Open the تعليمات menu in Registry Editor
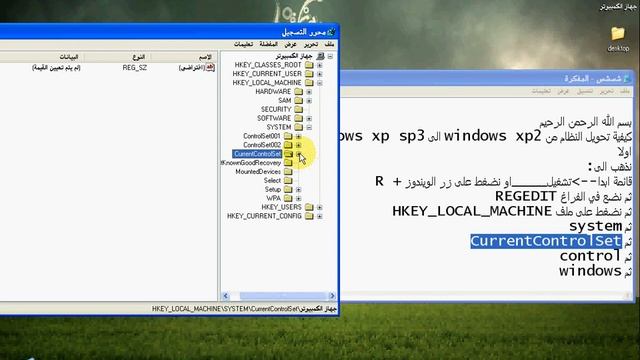Screen dimensions: 640x360 [243, 44]
